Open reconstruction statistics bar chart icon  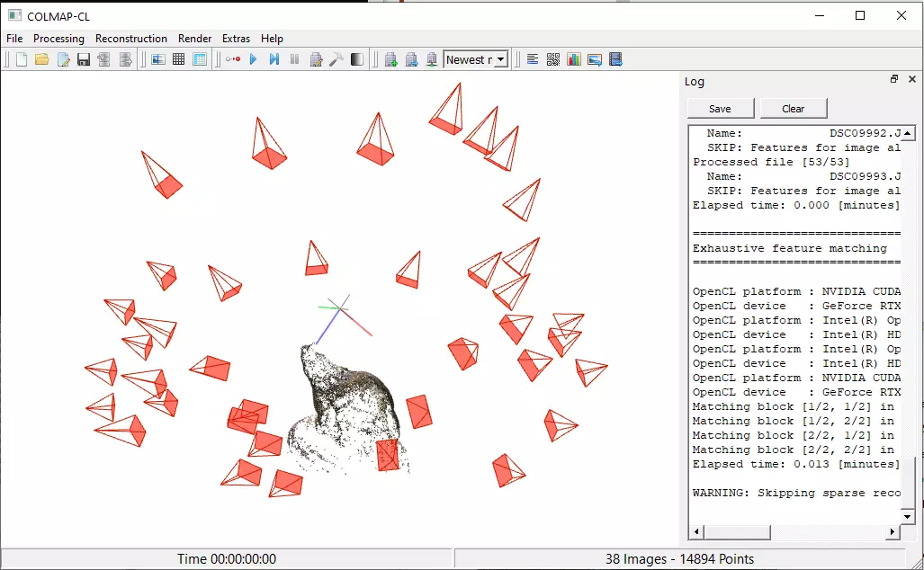[x=573, y=60]
